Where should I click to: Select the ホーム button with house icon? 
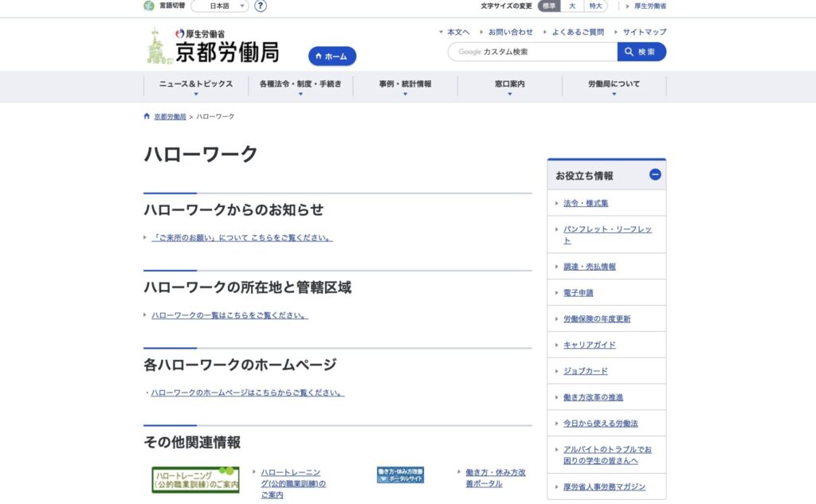click(331, 57)
